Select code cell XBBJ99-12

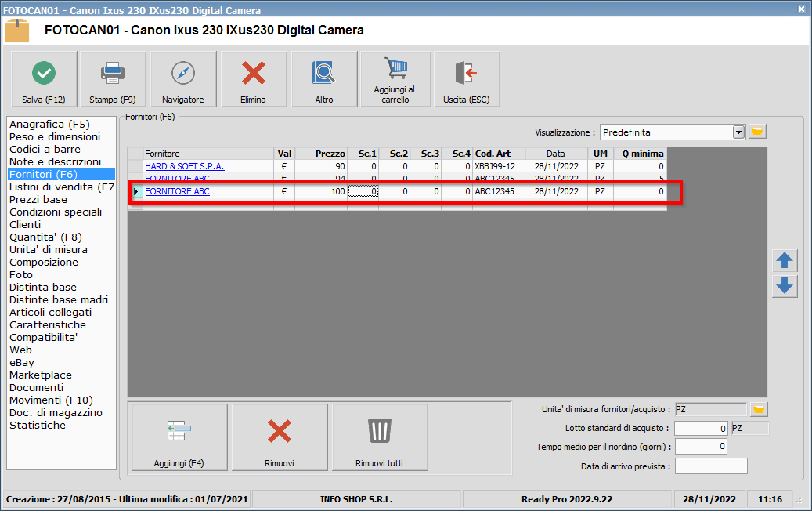pyautogui.click(x=499, y=166)
